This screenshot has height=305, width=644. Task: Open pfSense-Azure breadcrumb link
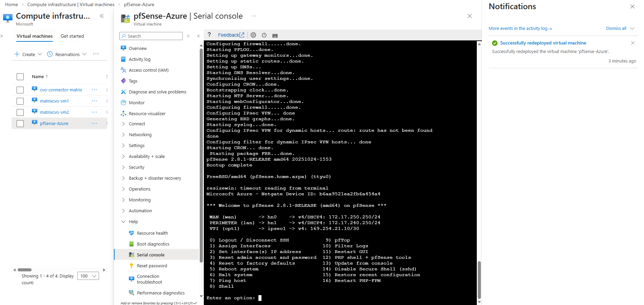coord(139,4)
